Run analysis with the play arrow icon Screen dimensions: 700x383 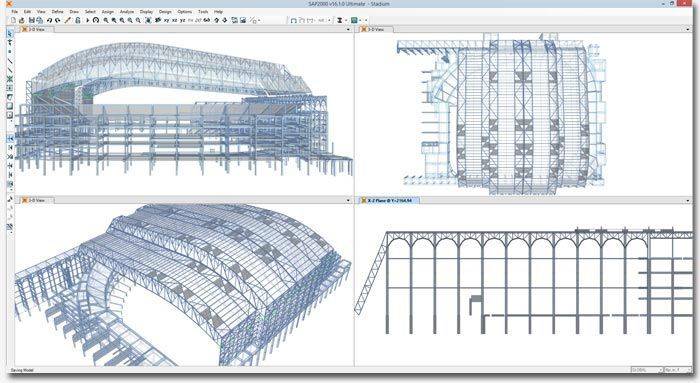[x=88, y=20]
